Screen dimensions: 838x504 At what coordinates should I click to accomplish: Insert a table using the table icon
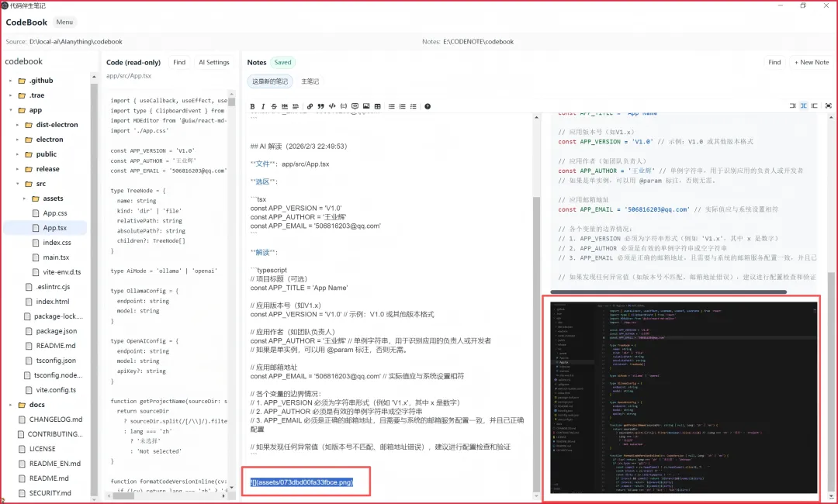377,106
